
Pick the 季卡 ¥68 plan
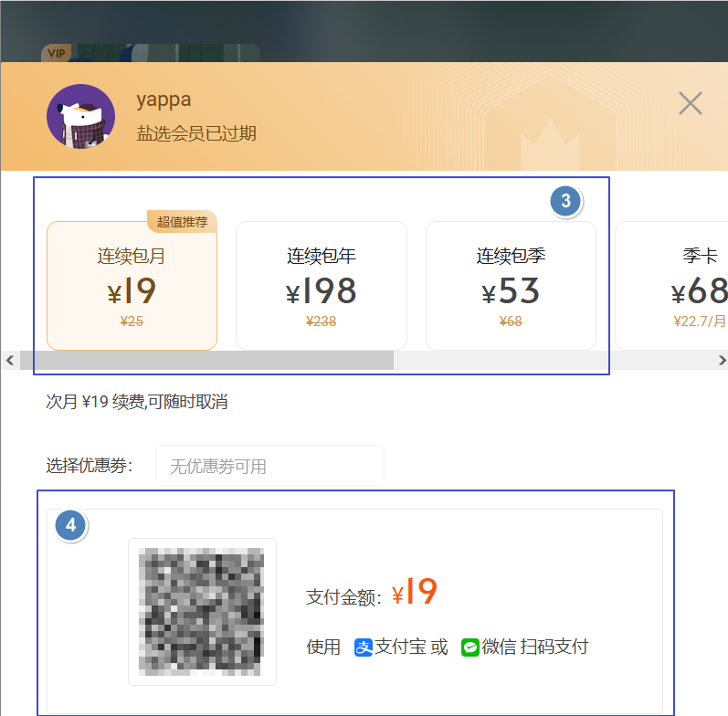click(671, 286)
